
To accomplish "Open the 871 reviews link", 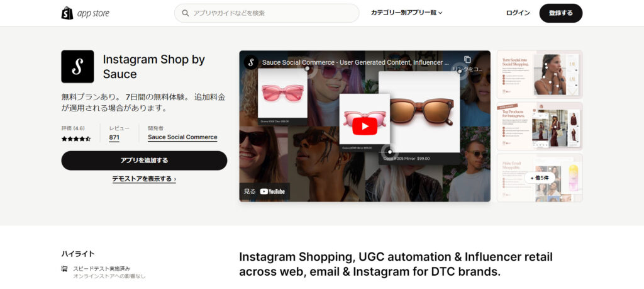I will (114, 137).
